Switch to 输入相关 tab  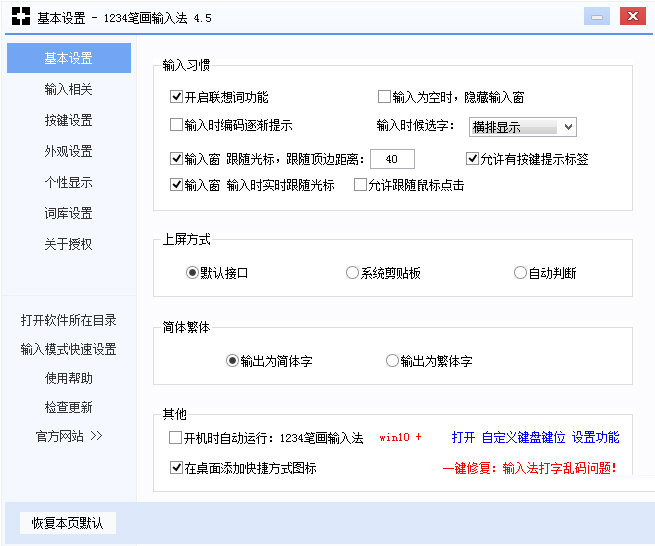pyautogui.click(x=68, y=90)
